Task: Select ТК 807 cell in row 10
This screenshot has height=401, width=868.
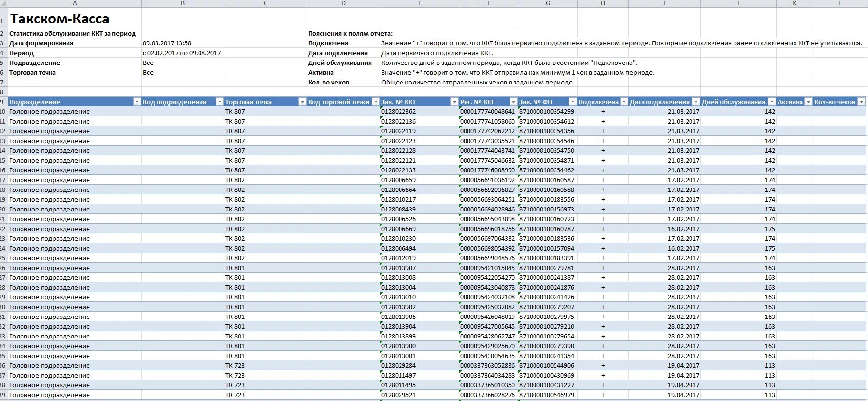Action: (x=266, y=111)
